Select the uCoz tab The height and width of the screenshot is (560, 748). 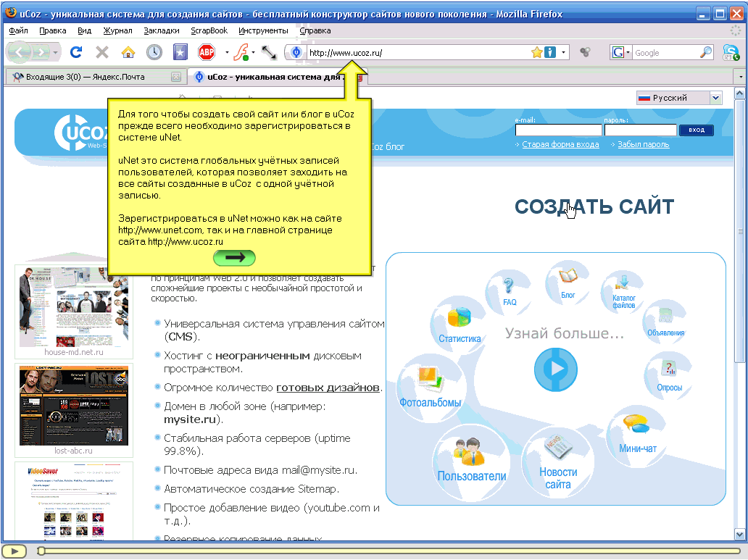277,77
